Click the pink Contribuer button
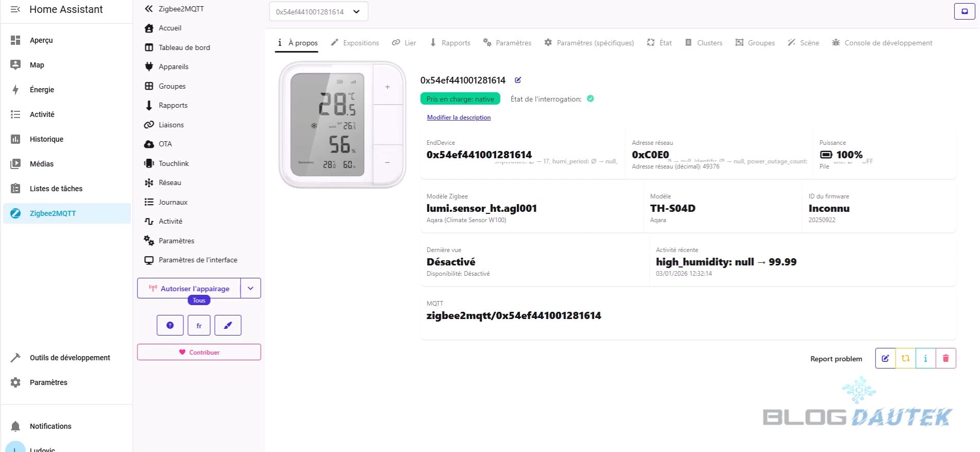This screenshot has height=452, width=980. pyautogui.click(x=199, y=352)
